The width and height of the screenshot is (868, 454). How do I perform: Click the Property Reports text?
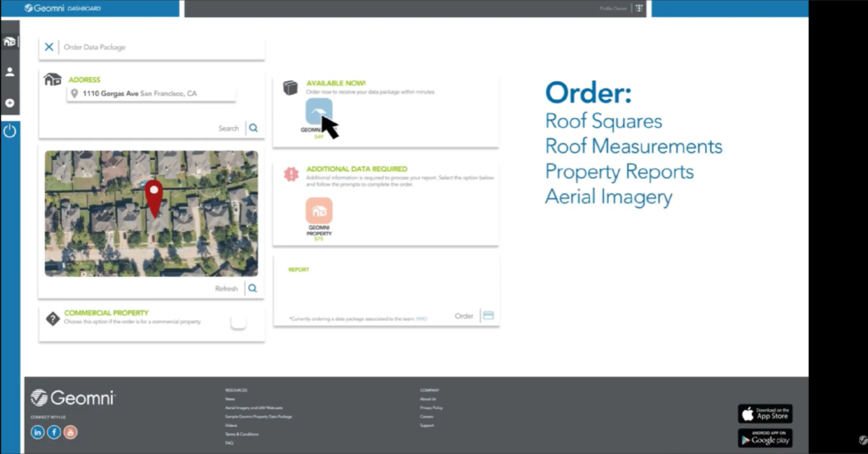tap(620, 171)
